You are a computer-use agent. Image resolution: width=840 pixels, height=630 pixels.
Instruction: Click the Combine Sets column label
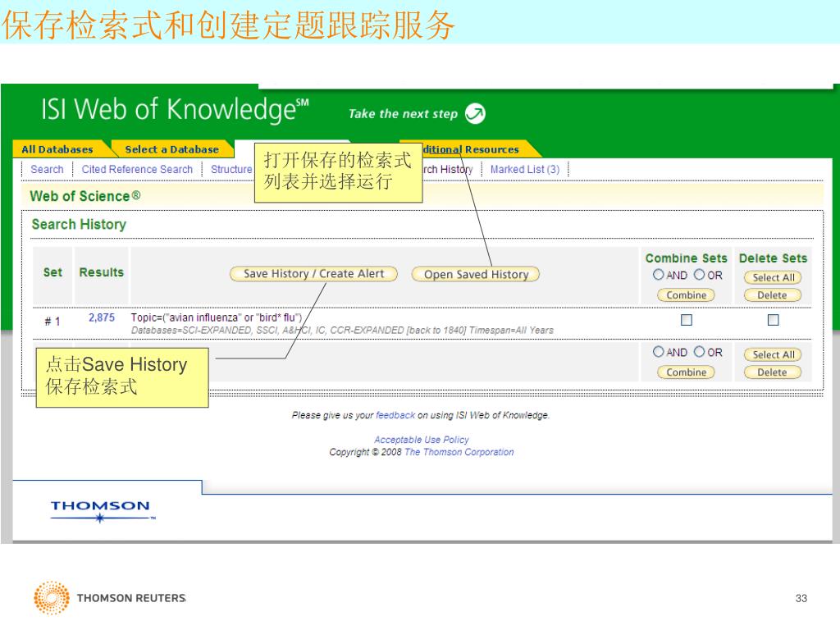(x=687, y=258)
